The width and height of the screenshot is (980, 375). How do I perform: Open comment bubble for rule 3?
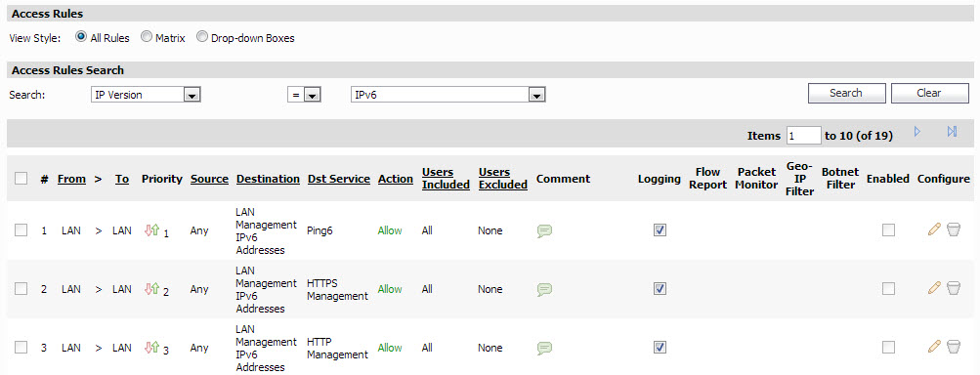pos(544,348)
